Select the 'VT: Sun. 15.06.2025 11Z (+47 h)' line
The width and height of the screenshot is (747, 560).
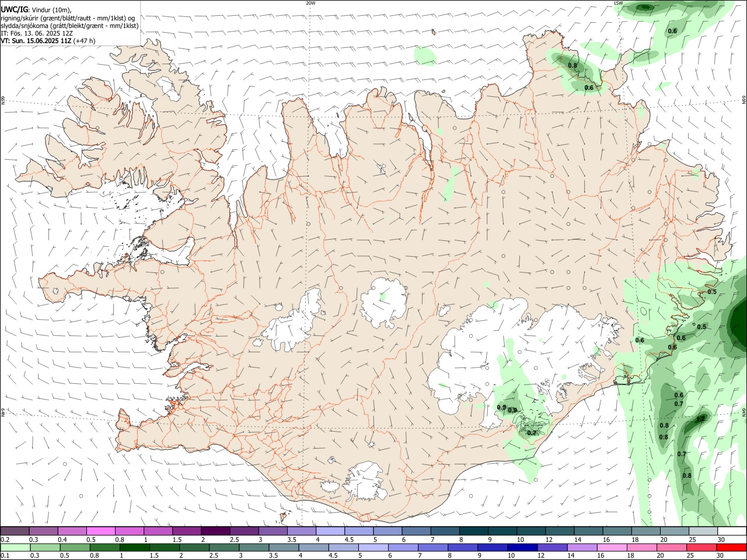click(x=48, y=41)
